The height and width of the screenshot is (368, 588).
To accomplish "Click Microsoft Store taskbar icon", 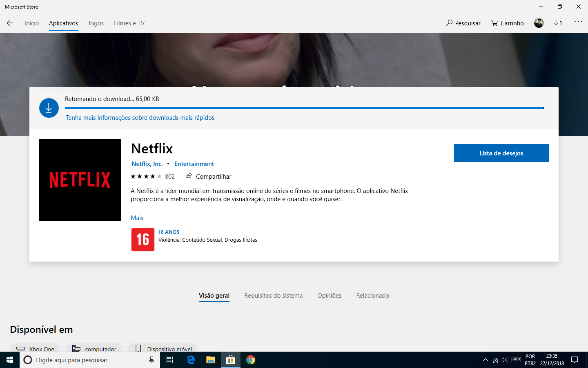I will pyautogui.click(x=231, y=360).
